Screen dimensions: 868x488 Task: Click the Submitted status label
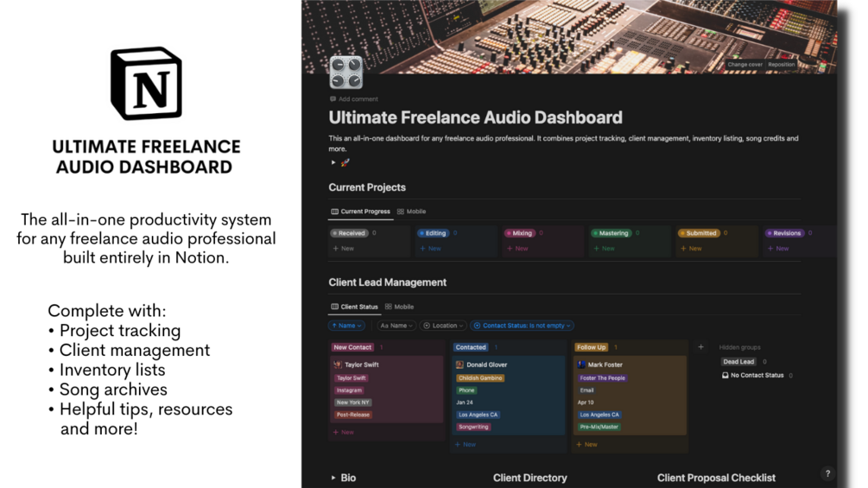[x=699, y=233]
